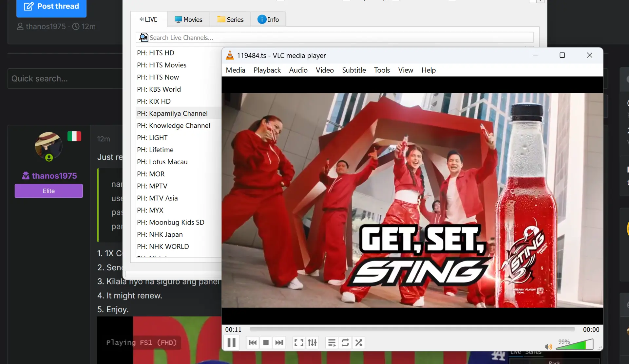Select PH: Knowledge Channel
629x364 pixels.
click(x=174, y=125)
